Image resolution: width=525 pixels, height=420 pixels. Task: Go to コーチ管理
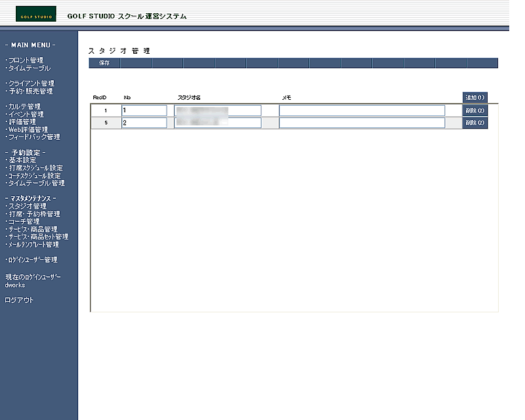(24, 222)
